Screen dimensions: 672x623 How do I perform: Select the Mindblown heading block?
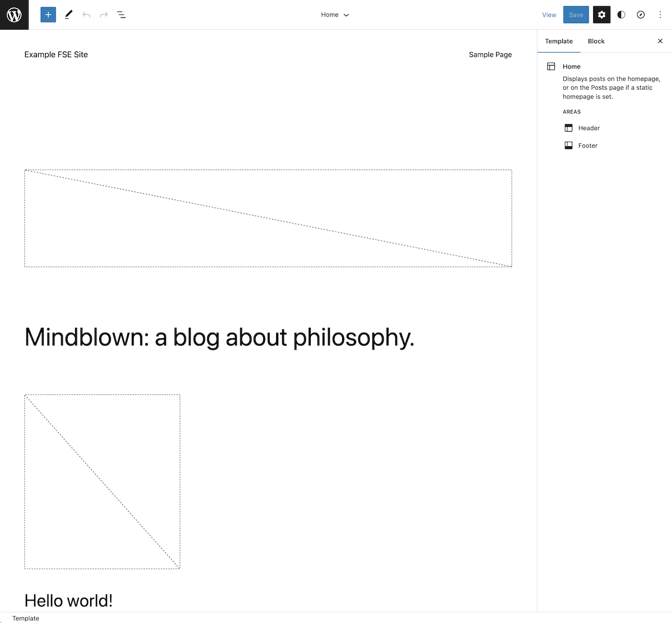pos(220,337)
